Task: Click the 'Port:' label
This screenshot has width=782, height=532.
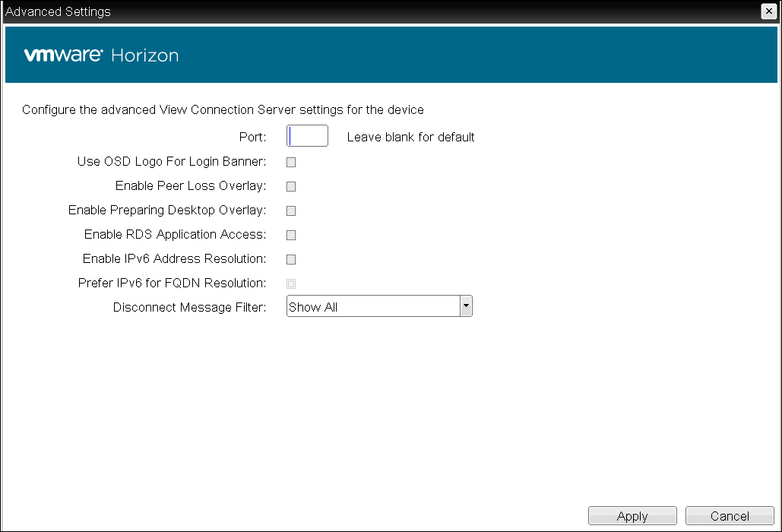Action: click(x=253, y=137)
